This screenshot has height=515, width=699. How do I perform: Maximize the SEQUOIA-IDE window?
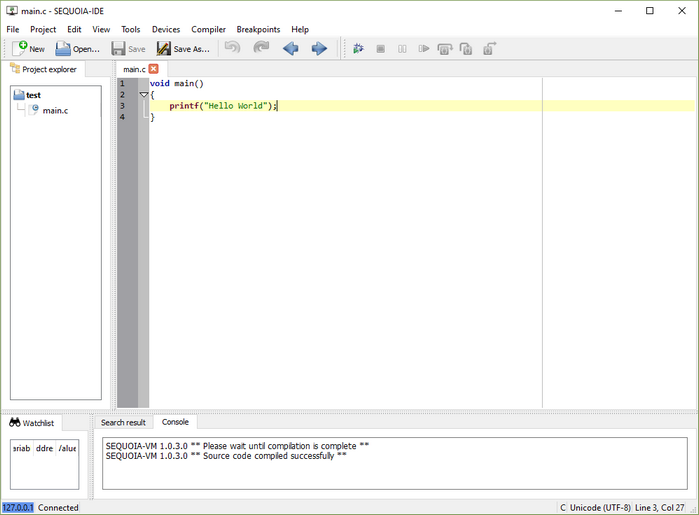650,11
